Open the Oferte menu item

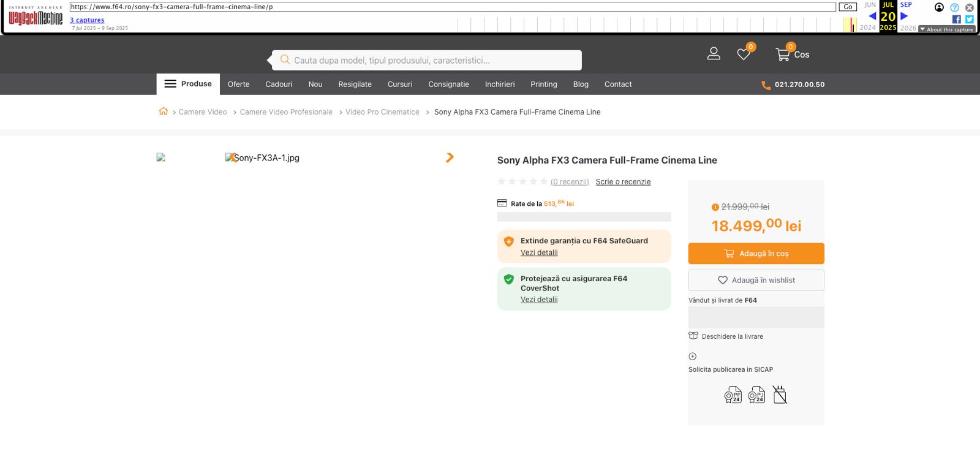point(238,85)
